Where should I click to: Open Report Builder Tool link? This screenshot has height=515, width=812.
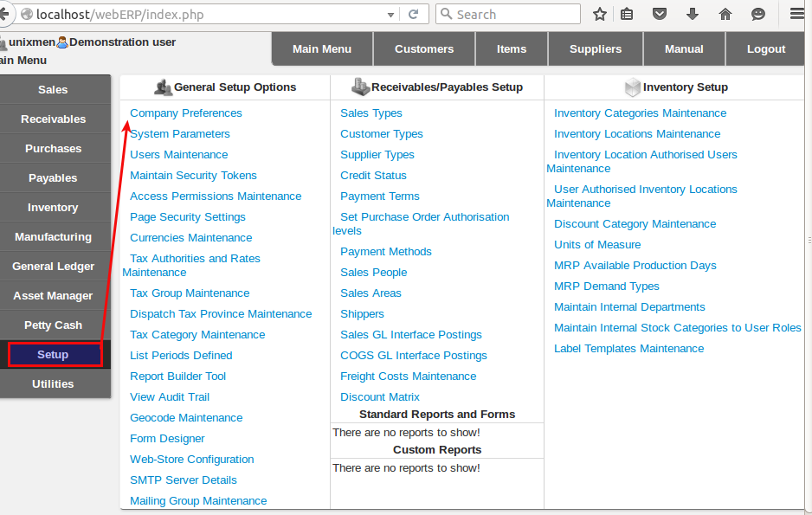177,377
